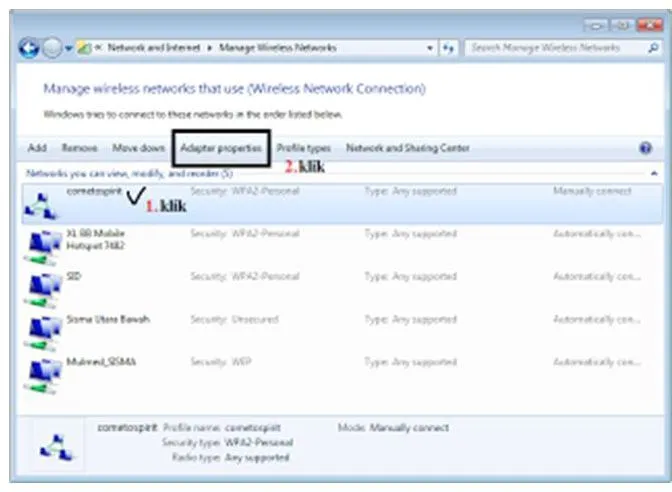Select Network and Internet breadcrumb
The width and height of the screenshot is (672, 492).
(x=154, y=48)
